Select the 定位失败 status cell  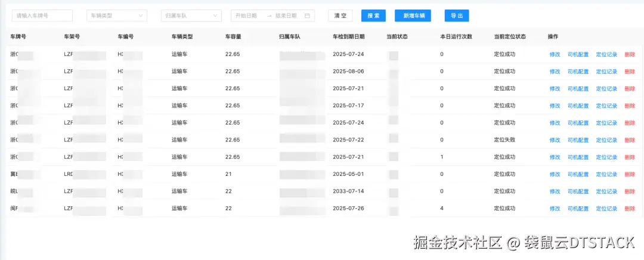tap(505, 140)
